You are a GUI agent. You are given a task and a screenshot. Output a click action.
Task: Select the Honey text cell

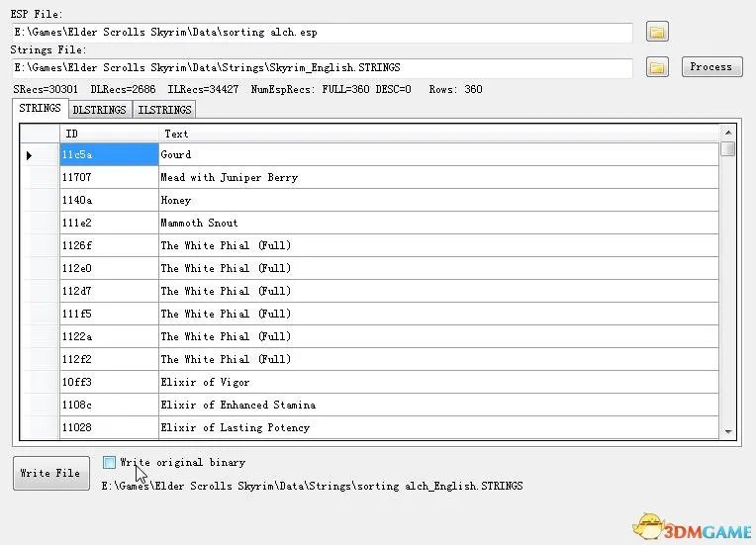438,200
